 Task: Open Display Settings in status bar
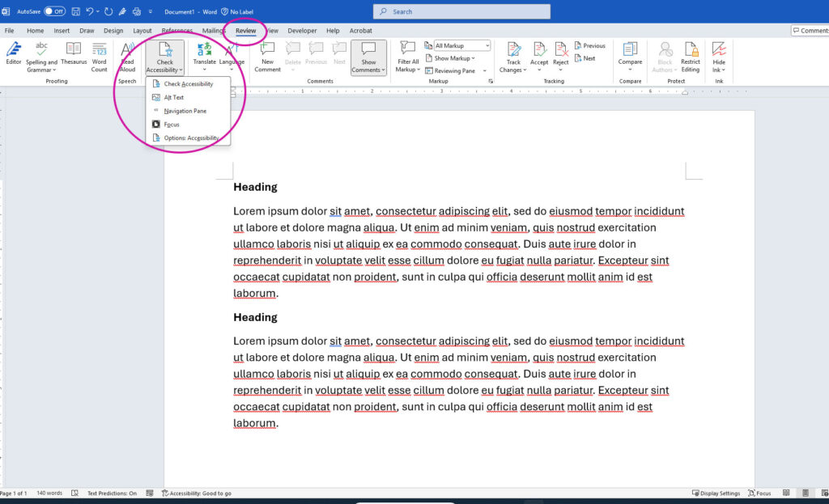point(716,493)
